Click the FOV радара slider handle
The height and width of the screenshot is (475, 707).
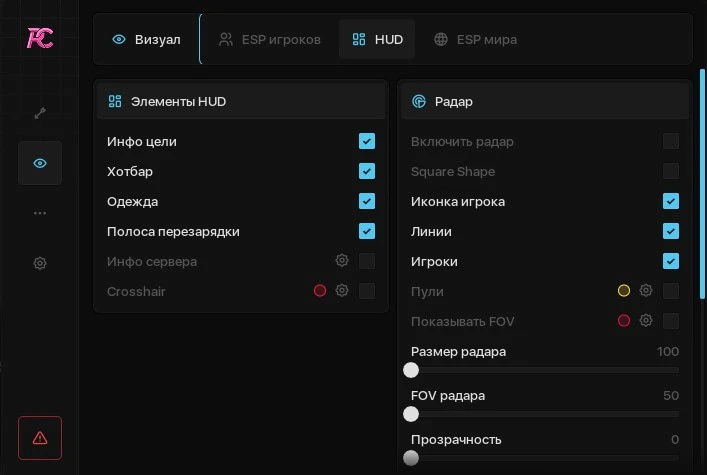click(411, 414)
